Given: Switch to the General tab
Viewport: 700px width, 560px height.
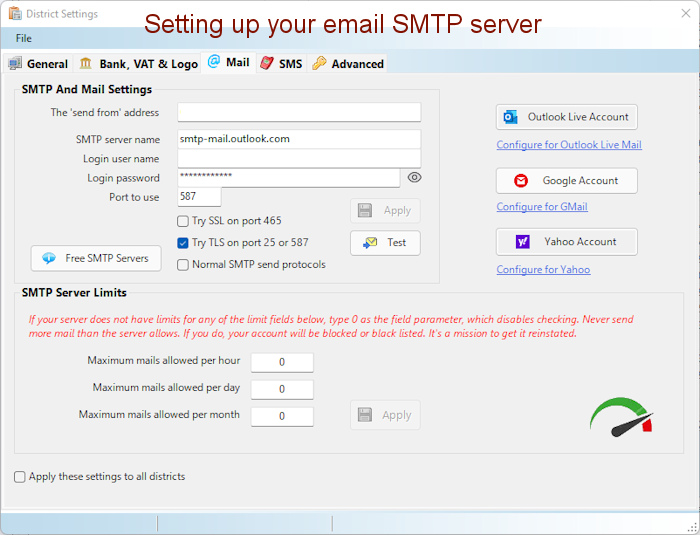Looking at the screenshot, I should click(x=38, y=64).
